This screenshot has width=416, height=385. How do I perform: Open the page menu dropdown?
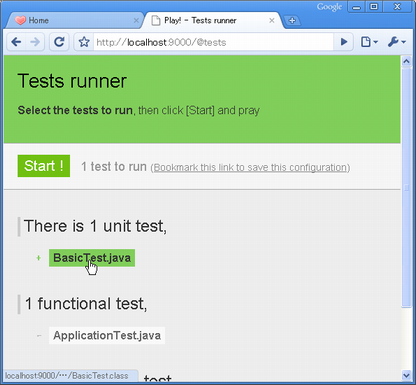tap(369, 42)
